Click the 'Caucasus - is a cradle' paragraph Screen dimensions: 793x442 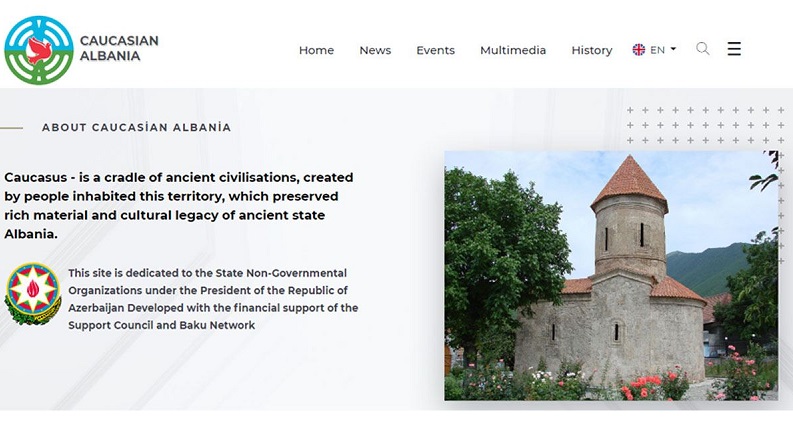coord(179,205)
